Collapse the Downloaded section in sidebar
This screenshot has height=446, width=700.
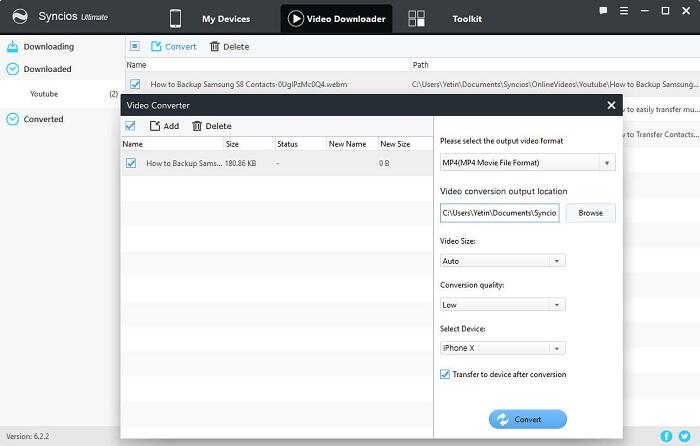coord(13,69)
